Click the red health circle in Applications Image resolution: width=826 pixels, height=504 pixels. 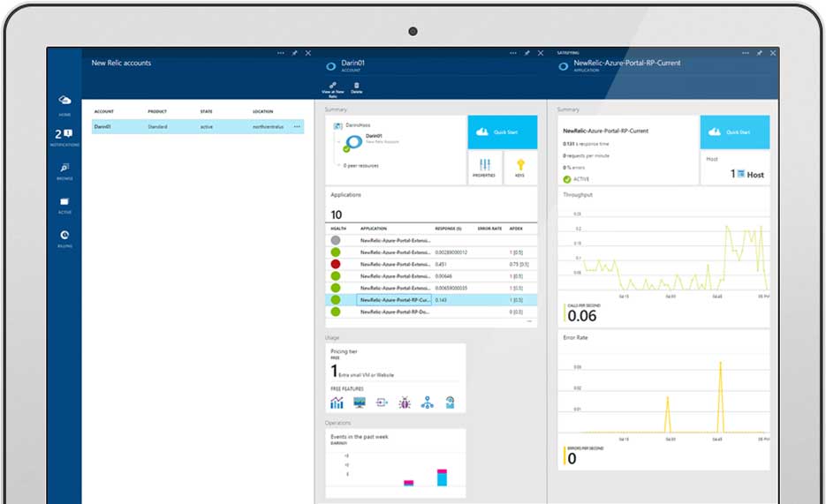pos(336,264)
